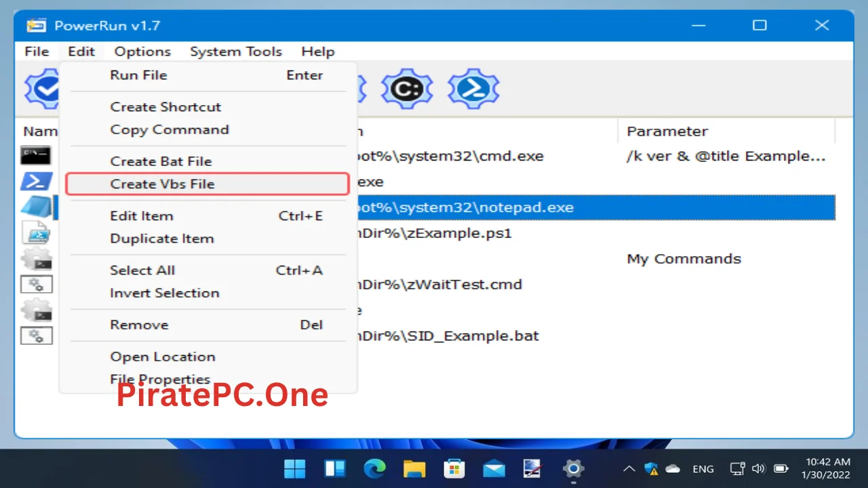
Task: Select the icon in the zWaitTest.cmd row
Action: click(x=36, y=285)
